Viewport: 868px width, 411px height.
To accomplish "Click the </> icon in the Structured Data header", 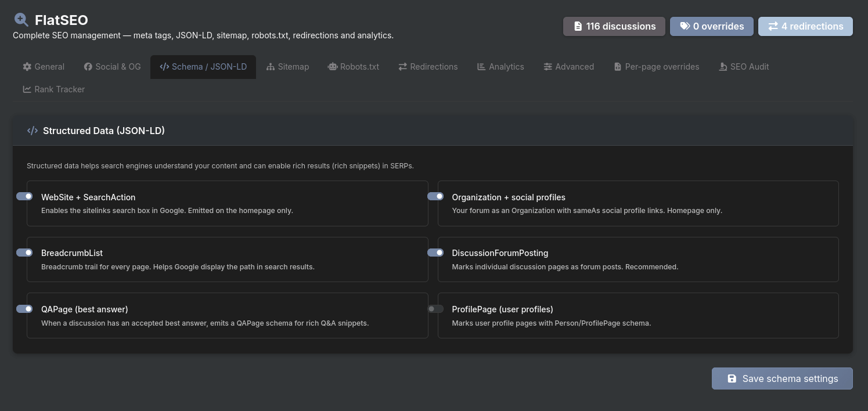I will (33, 131).
